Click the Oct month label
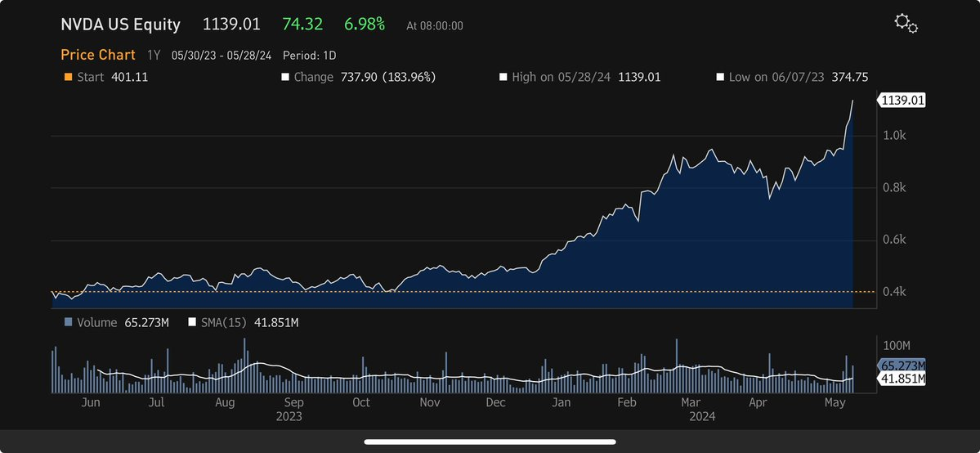Image resolution: width=980 pixels, height=453 pixels. coord(361,403)
